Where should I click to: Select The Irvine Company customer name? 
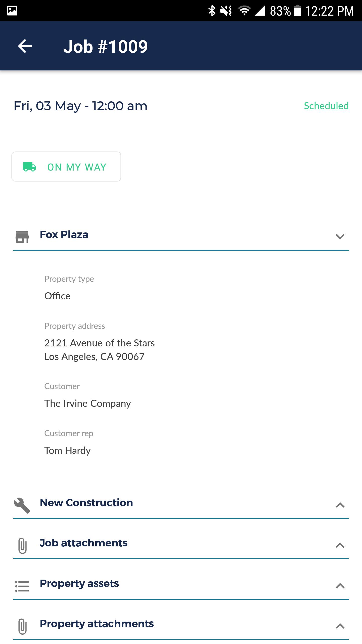pyautogui.click(x=87, y=403)
